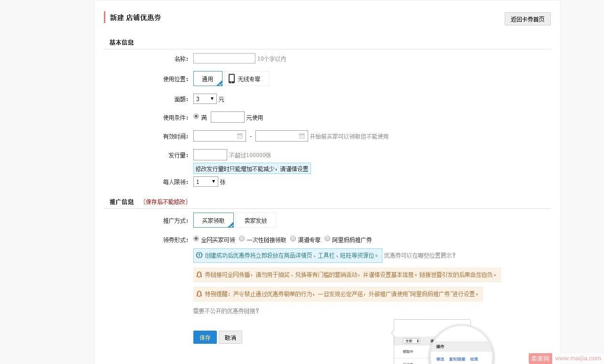
Task: Click the 不超过100000张 hint text
Action: coord(250,155)
